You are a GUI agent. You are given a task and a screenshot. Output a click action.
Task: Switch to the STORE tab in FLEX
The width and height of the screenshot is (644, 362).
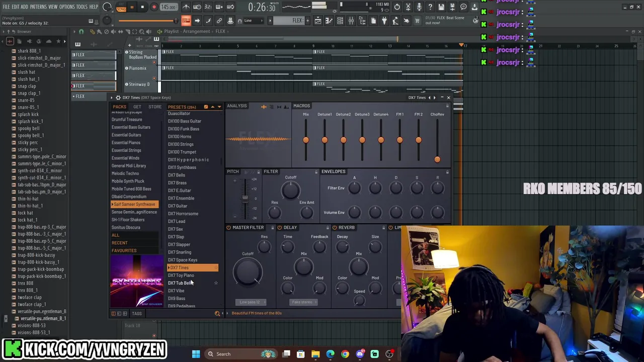[155, 107]
